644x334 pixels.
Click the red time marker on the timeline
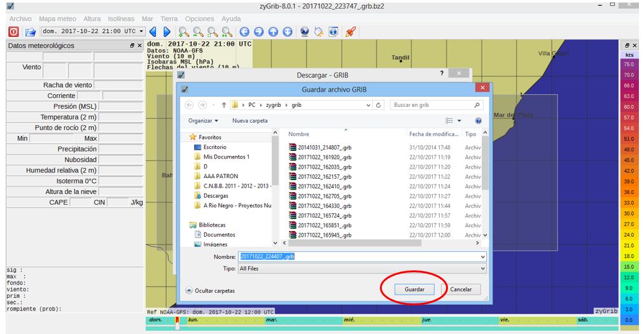point(177,319)
